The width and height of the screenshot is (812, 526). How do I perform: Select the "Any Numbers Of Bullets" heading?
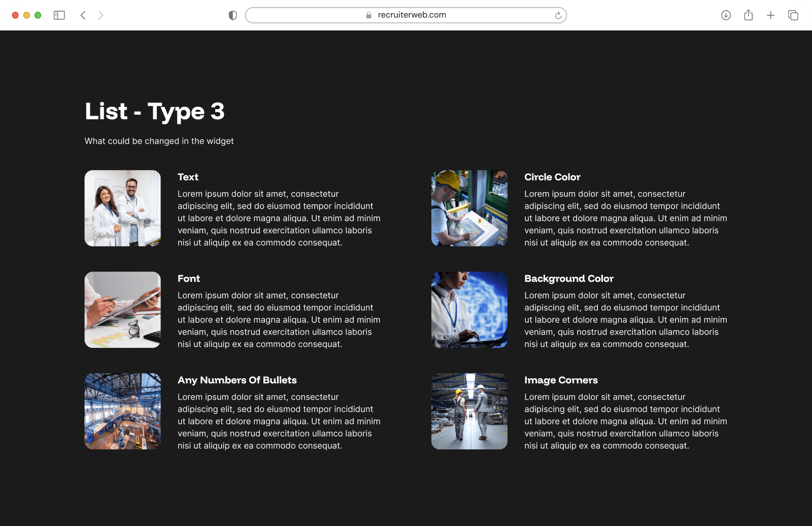pyautogui.click(x=237, y=380)
